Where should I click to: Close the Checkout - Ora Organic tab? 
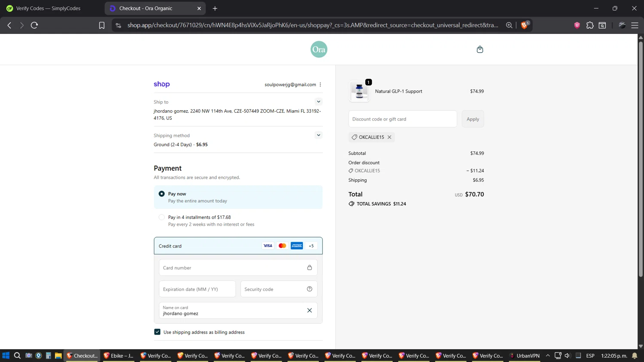pos(199,8)
